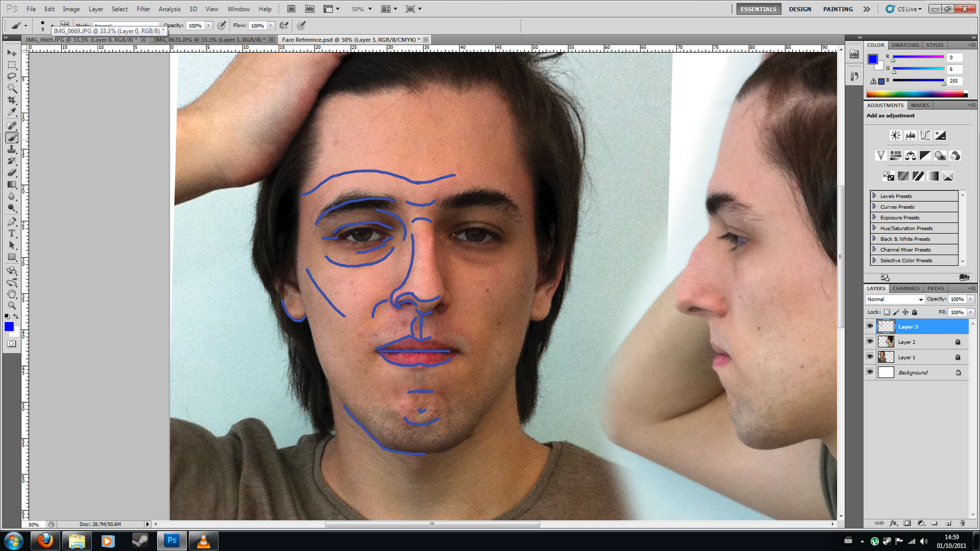Click the foreground color swatch

pyautogui.click(x=9, y=326)
